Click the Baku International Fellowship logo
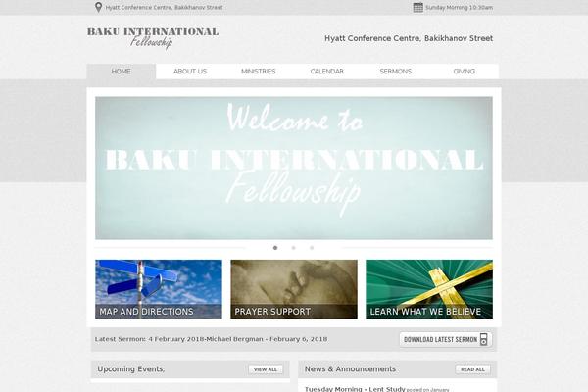The image size is (588, 392). pos(153,38)
